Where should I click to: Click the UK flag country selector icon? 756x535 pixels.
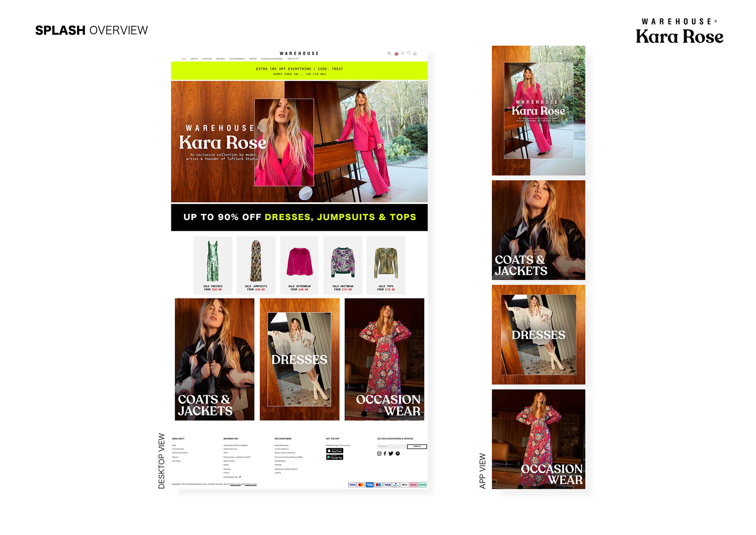click(397, 54)
